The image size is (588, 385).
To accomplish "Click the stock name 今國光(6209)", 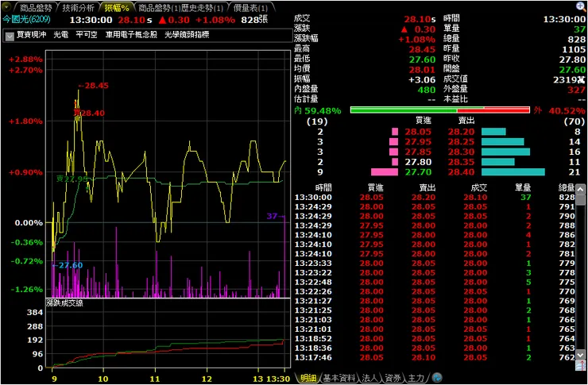I will [x=27, y=20].
